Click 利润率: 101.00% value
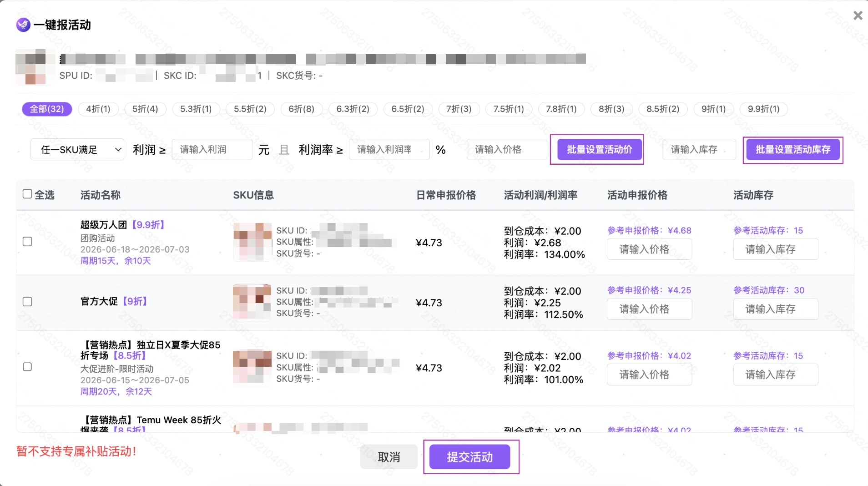Screen dimensions: 868x486 (x=544, y=380)
